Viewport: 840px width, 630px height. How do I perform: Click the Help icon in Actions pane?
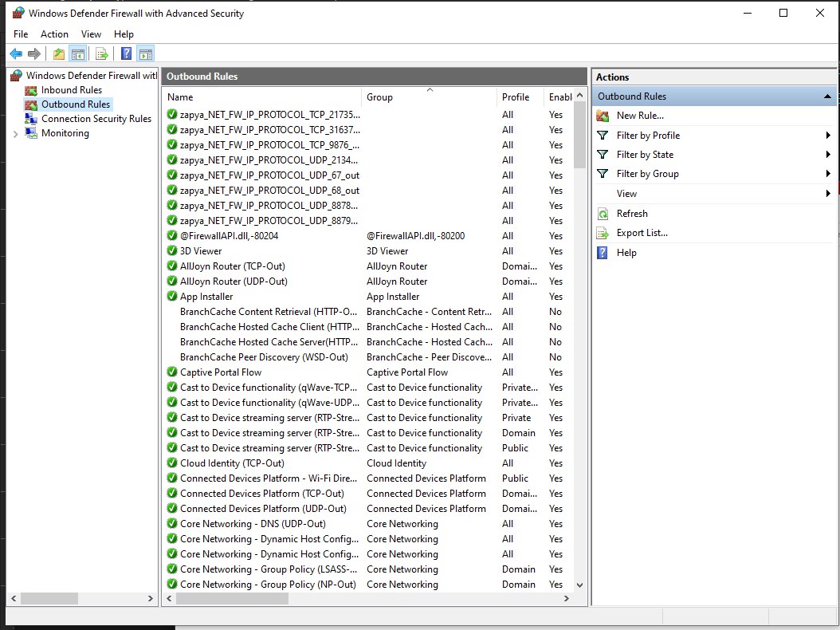[603, 253]
